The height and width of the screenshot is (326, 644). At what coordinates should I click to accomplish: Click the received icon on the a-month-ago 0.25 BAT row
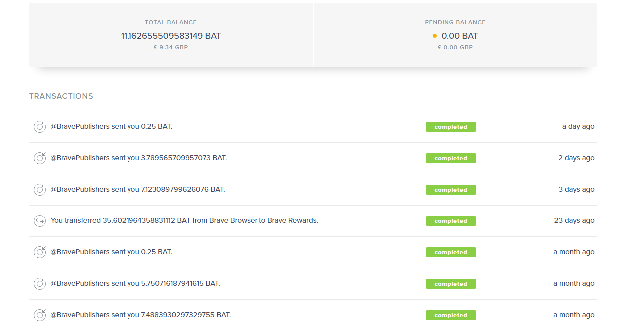click(x=40, y=252)
